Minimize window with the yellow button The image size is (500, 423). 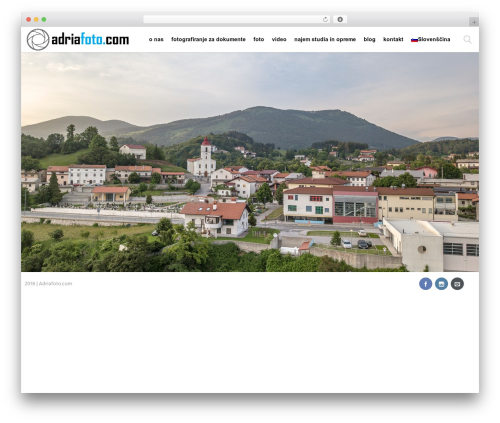point(36,19)
